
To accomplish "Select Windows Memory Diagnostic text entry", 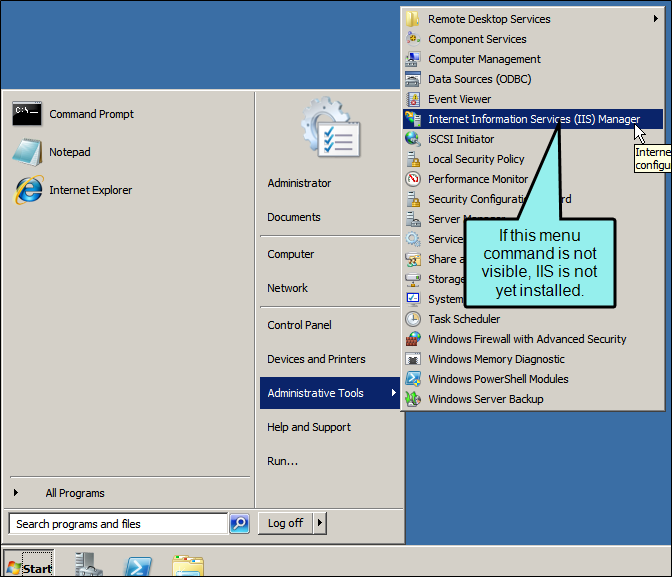I will tap(496, 359).
